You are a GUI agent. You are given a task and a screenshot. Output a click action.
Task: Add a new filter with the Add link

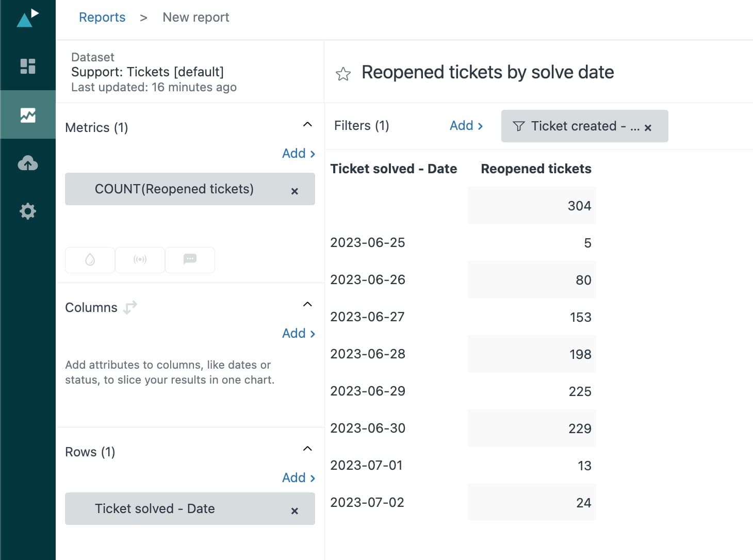463,125
